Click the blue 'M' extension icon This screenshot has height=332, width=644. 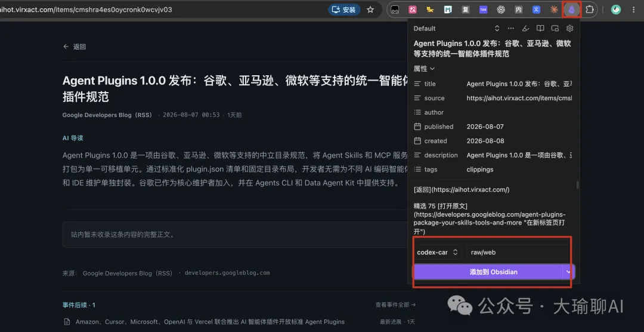(x=448, y=10)
